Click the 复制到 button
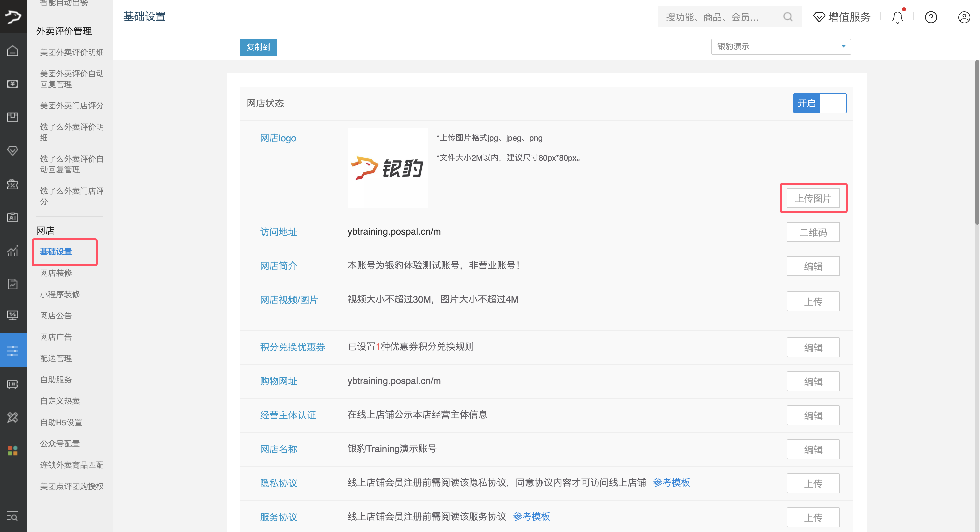This screenshot has width=980, height=532. coord(258,47)
